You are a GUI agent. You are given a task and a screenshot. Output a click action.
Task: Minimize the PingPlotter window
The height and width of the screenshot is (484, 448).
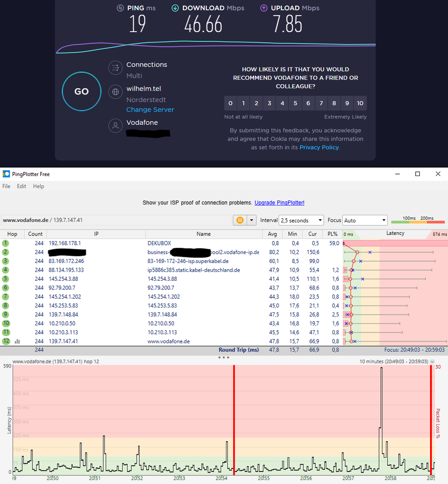(398, 174)
